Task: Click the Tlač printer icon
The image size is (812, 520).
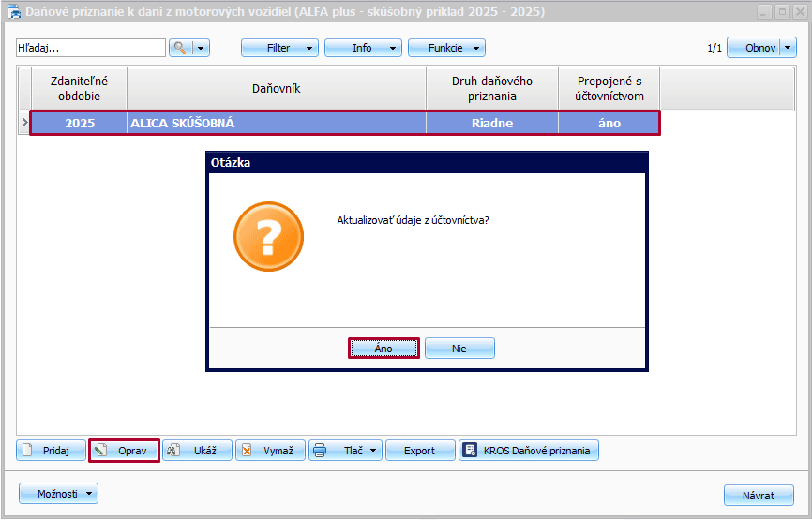Action: (321, 451)
